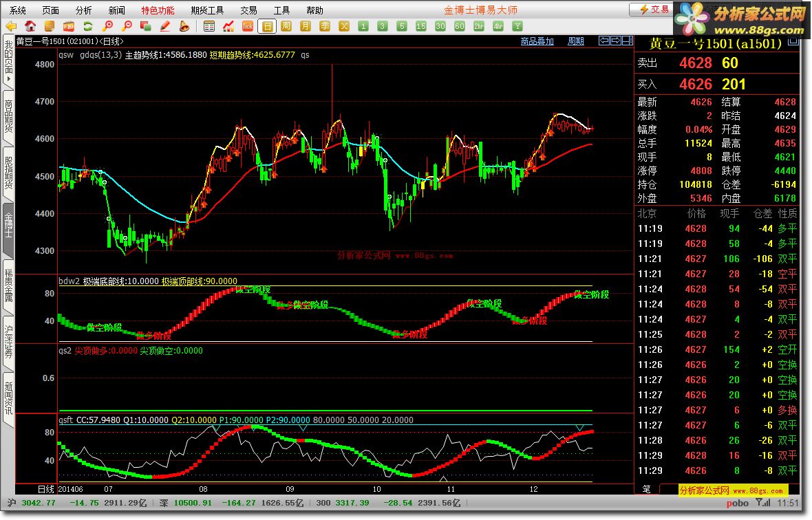The image size is (812, 520).
Task: Select the 60 minute period icon
Action: pos(460,26)
